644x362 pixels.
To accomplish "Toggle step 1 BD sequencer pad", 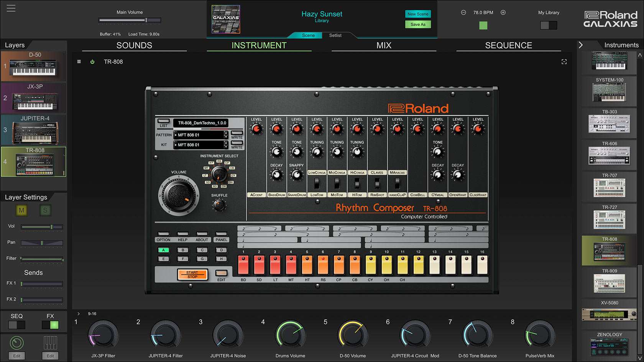I will [243, 265].
